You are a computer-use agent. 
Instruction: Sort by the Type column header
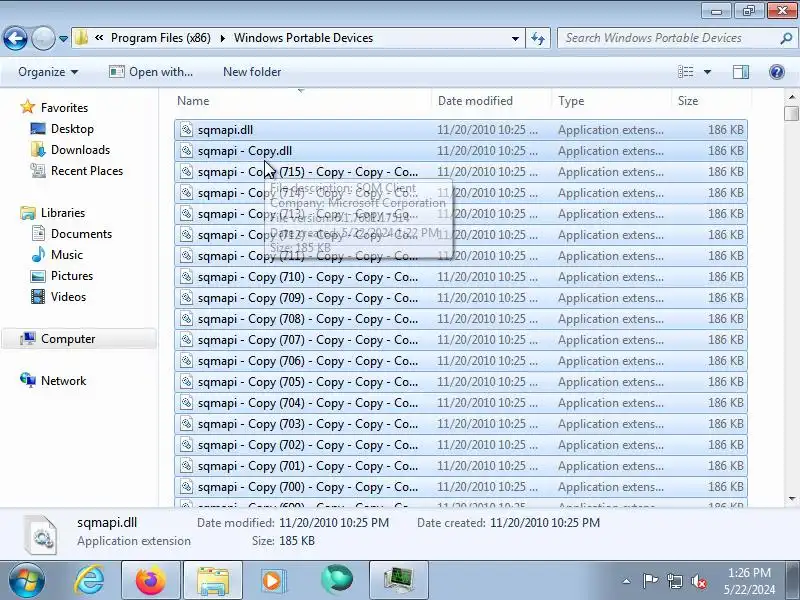pyautogui.click(x=611, y=101)
